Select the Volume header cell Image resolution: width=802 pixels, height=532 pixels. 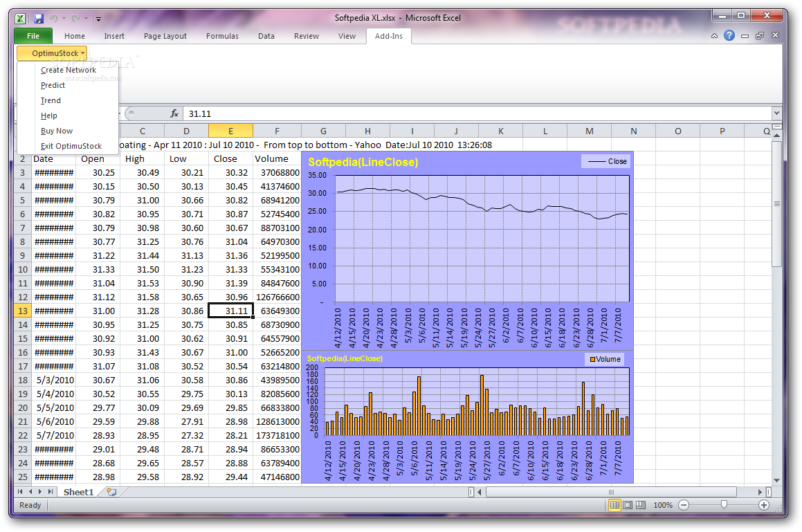click(x=277, y=159)
